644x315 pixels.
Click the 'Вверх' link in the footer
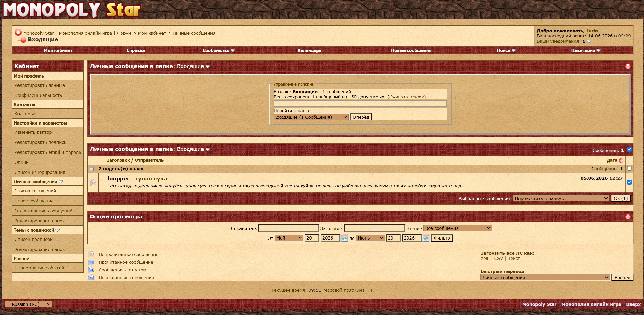point(633,304)
